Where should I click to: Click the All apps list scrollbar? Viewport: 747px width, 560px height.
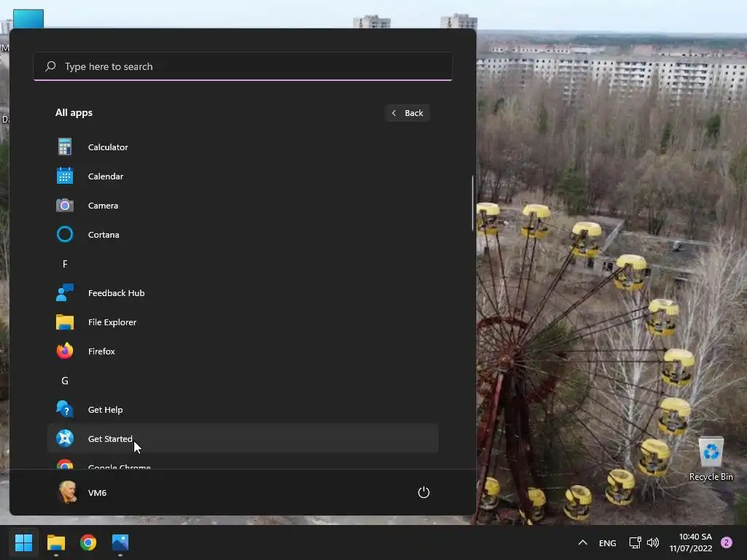[473, 203]
